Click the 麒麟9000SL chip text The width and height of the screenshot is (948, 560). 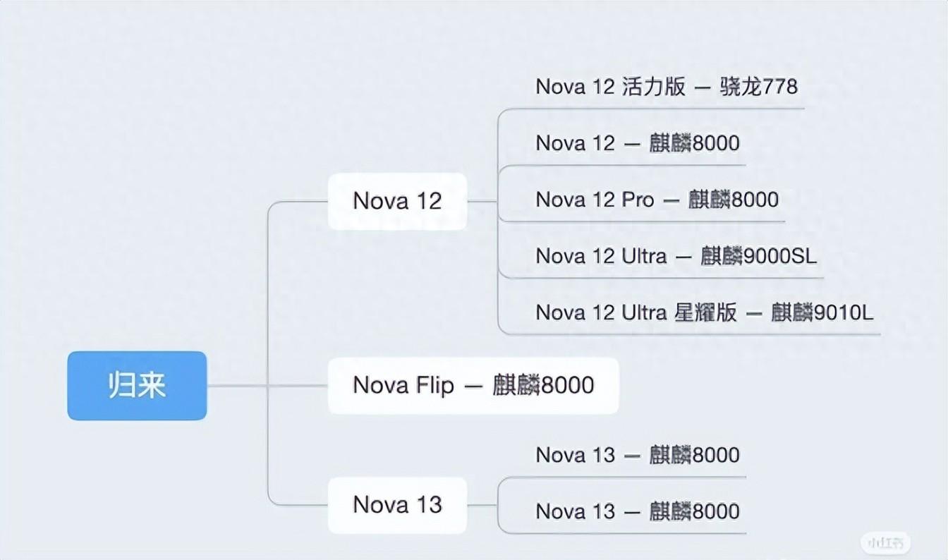[x=759, y=256]
